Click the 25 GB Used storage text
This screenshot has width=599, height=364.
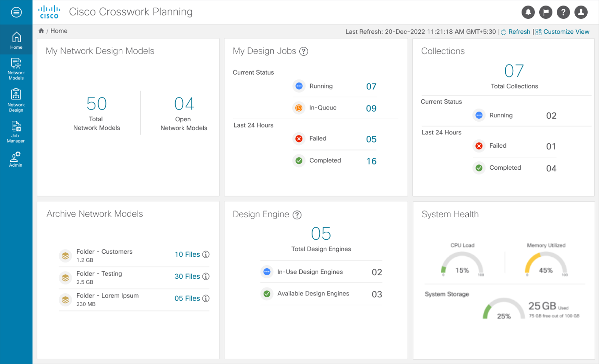pyautogui.click(x=548, y=306)
